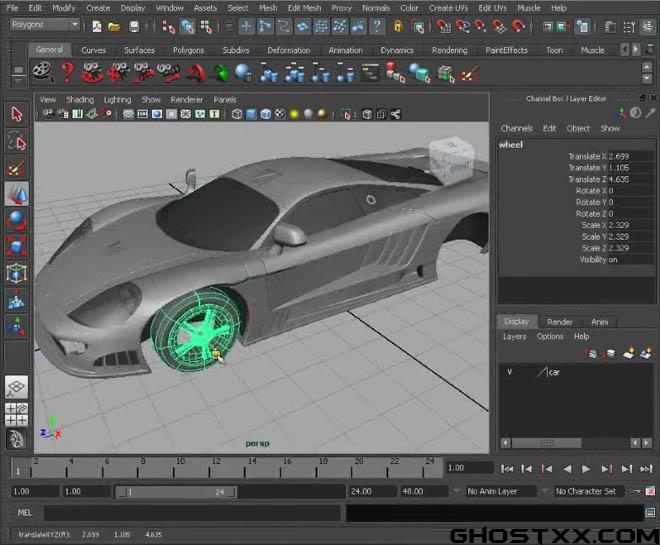Open Options in Layer Editor
Image resolution: width=660 pixels, height=545 pixels.
tap(550, 336)
